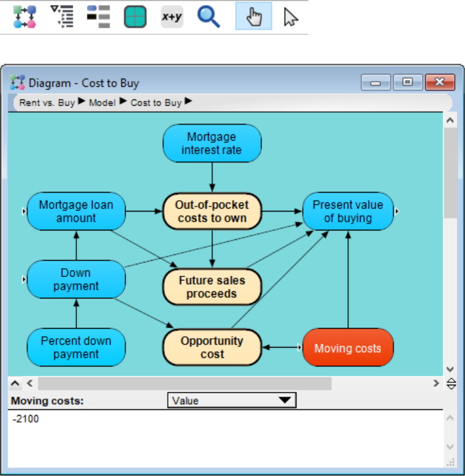The height and width of the screenshot is (476, 465).
Task: Select the browse hand tool
Action: 254,16
